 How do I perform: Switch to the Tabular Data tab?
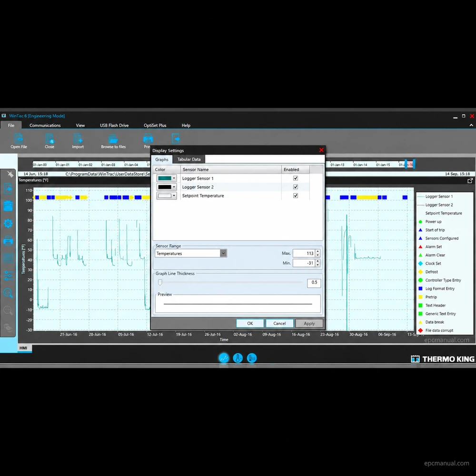189,159
